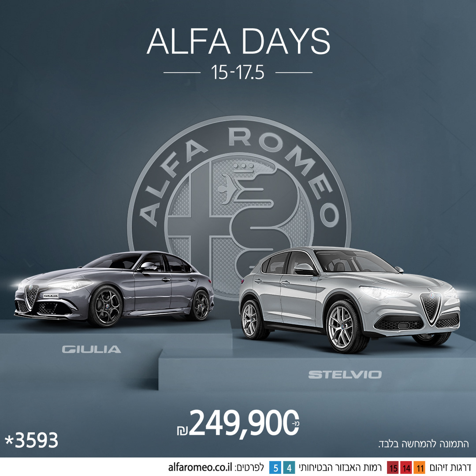Click the dark red pollution 15 box
476x476 pixels.
point(393,468)
